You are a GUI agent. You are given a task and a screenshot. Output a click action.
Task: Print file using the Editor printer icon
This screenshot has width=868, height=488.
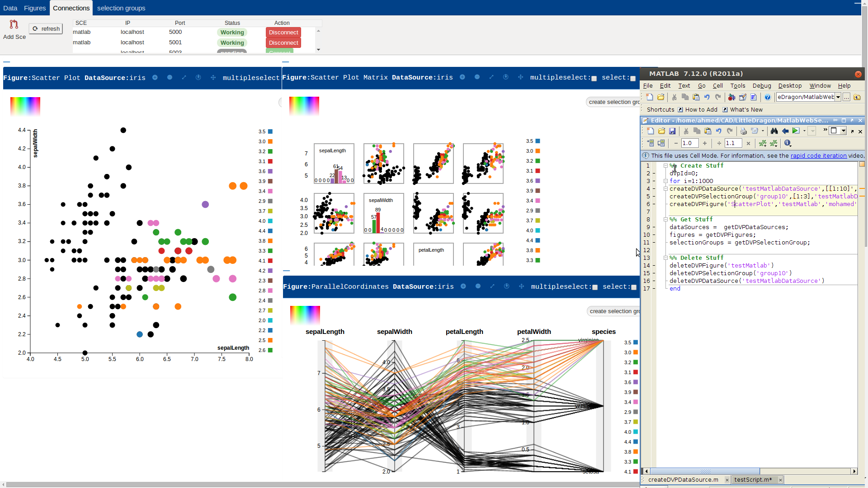click(743, 131)
